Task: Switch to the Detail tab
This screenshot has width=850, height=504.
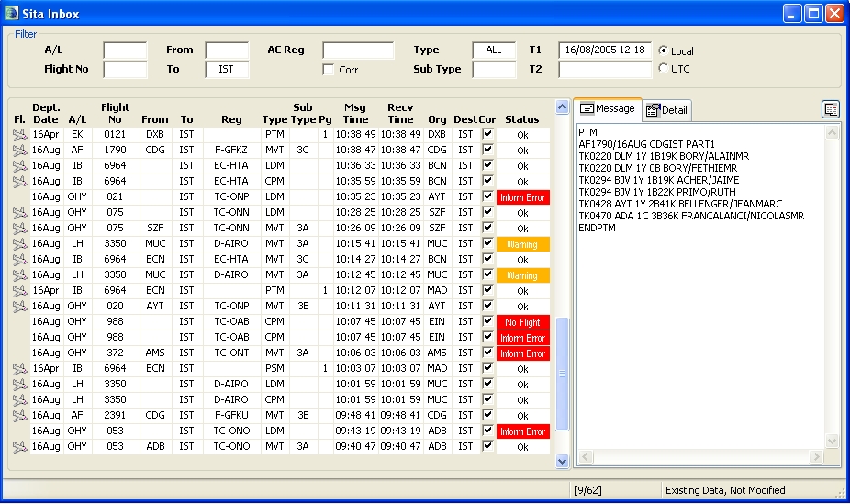Action: (666, 110)
